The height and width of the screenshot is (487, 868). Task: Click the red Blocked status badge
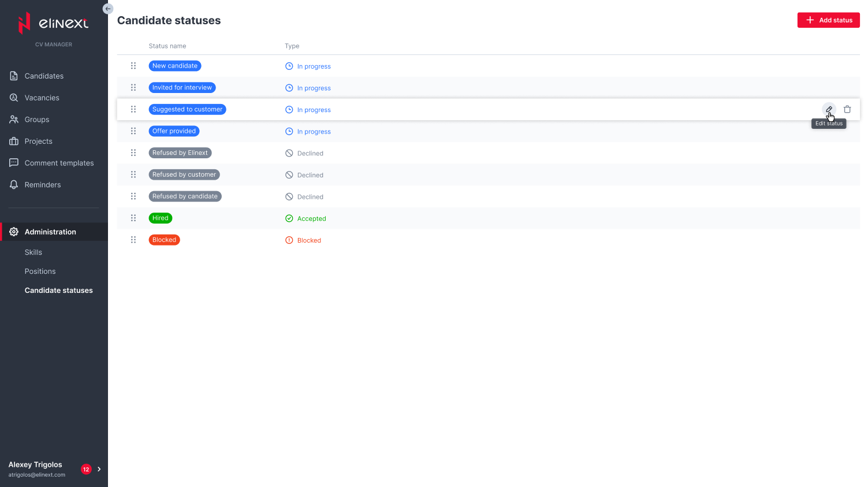[164, 240]
